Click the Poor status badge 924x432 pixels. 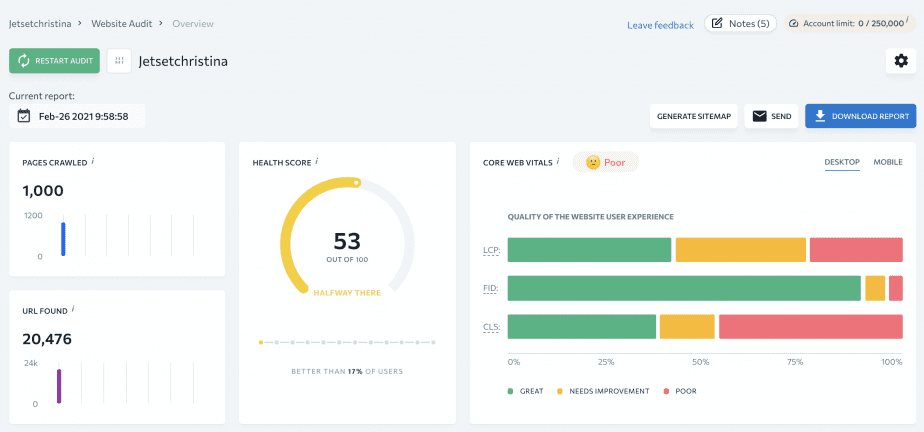click(x=606, y=163)
